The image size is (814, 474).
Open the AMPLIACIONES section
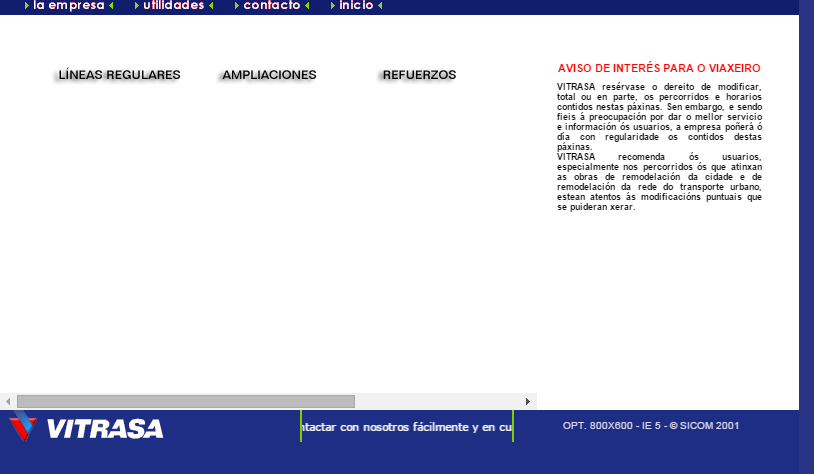[269, 75]
